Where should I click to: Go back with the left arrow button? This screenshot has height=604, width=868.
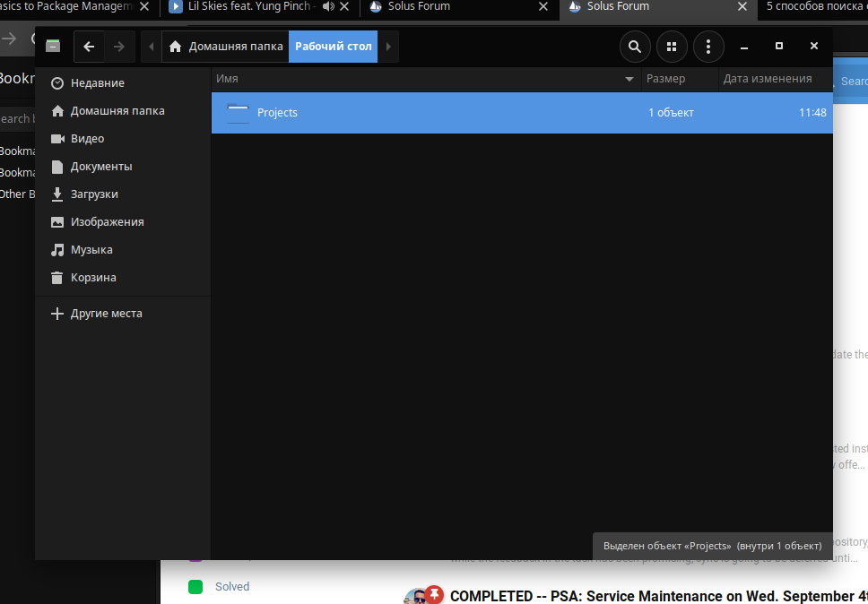click(x=89, y=47)
